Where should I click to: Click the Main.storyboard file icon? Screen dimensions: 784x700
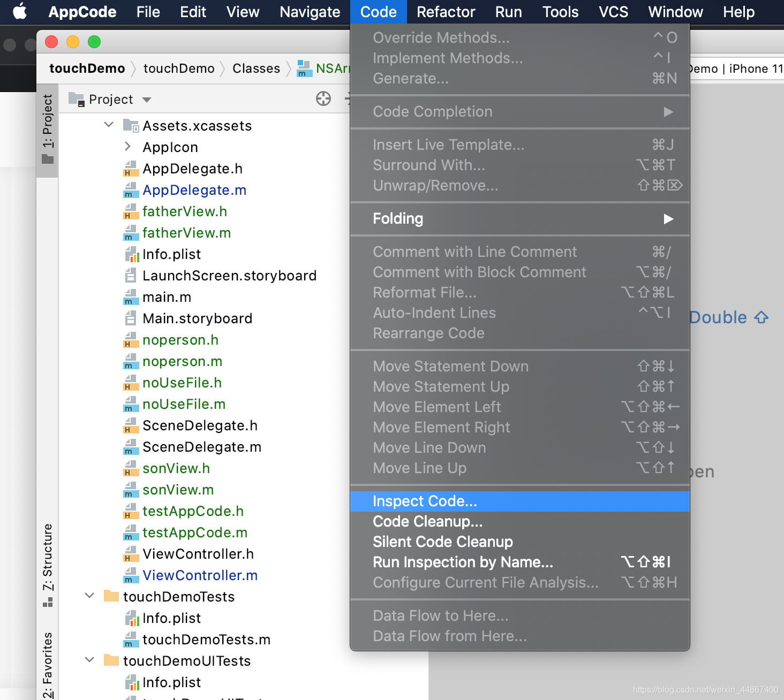[x=131, y=318]
